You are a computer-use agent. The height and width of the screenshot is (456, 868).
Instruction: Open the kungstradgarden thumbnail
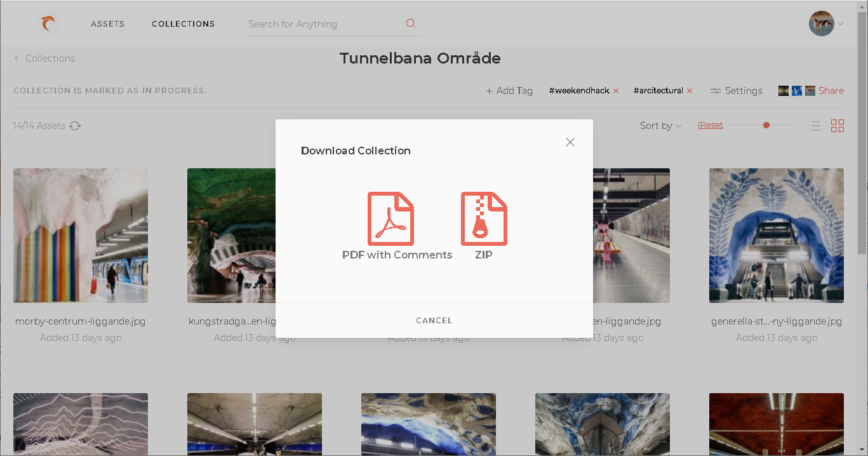pos(231,236)
